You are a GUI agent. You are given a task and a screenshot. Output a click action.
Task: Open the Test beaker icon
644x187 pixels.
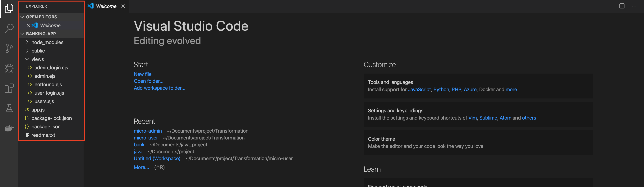(x=9, y=108)
